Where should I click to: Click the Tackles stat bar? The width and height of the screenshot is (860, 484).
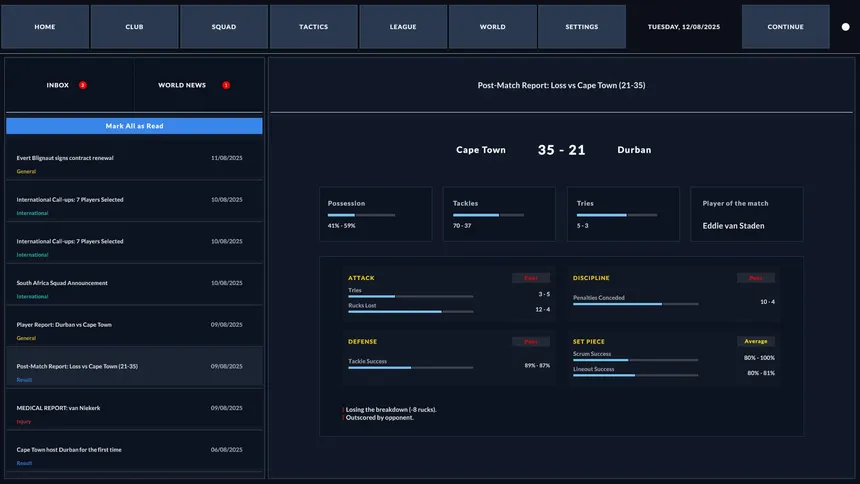[x=488, y=215]
